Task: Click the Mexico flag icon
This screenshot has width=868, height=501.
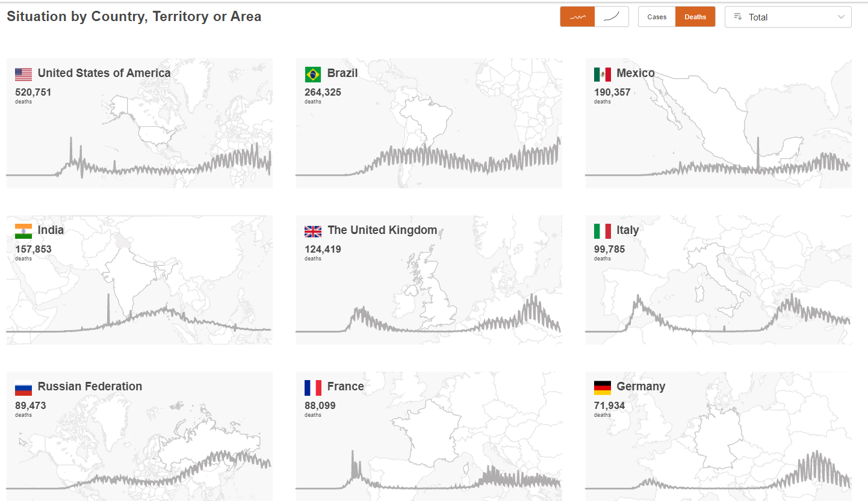Action: pos(603,75)
